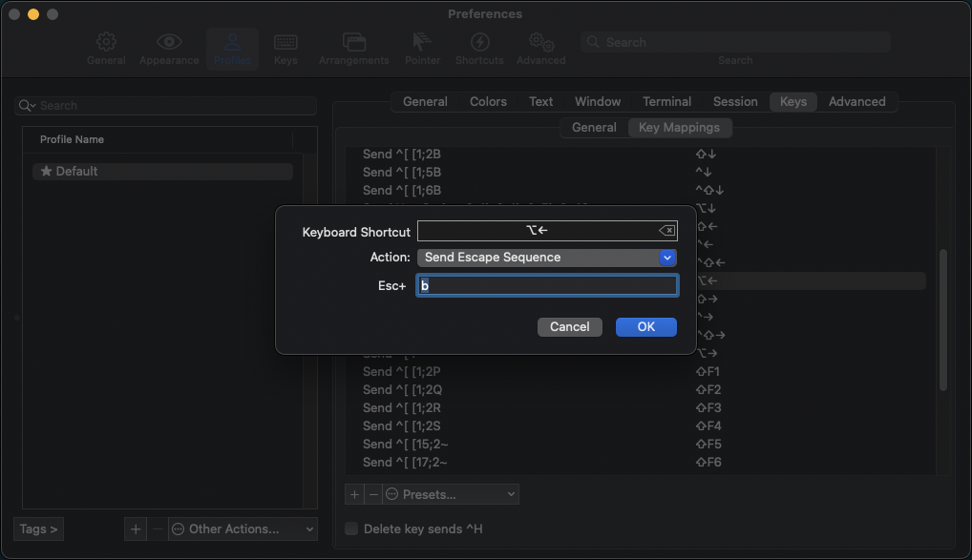
Task: Remove selected key mapping with minus
Action: (373, 494)
